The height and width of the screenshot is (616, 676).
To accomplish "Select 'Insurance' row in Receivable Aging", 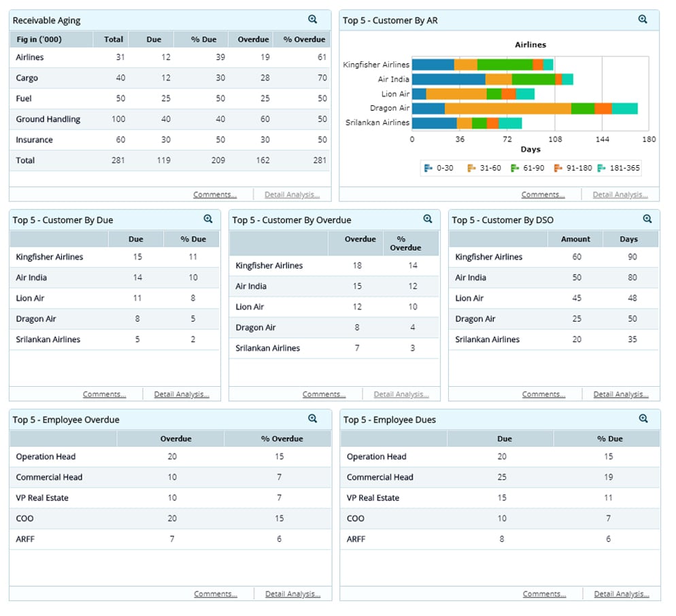I will point(170,140).
